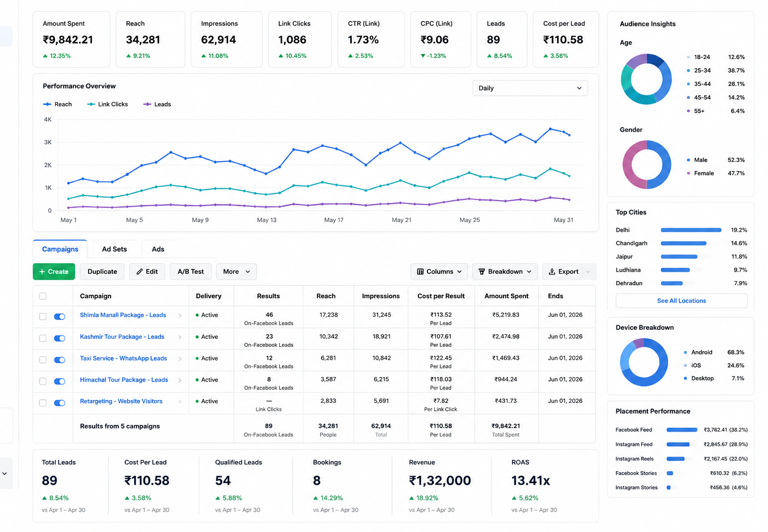Click the up arrow beside 3.58% in bottom Cost Per Lead
Image resolution: width=768 pixels, height=532 pixels.
point(127,498)
